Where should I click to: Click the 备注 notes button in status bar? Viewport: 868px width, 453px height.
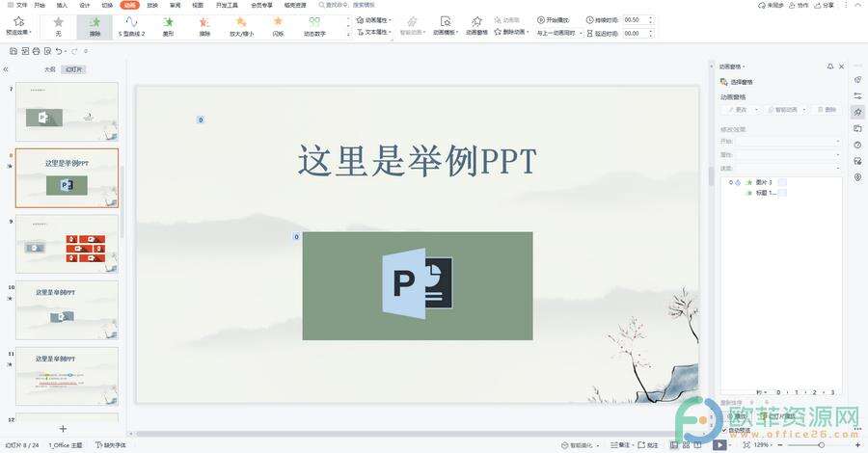coord(620,444)
